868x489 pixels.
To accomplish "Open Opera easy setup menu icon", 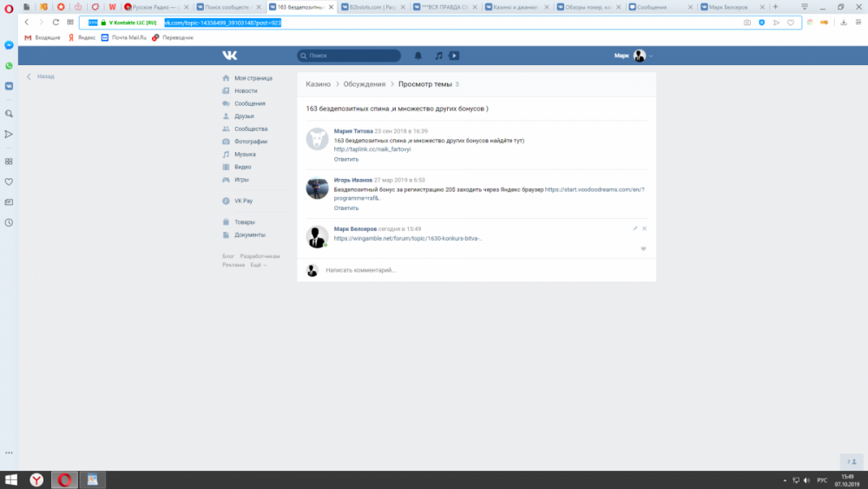I will (858, 23).
